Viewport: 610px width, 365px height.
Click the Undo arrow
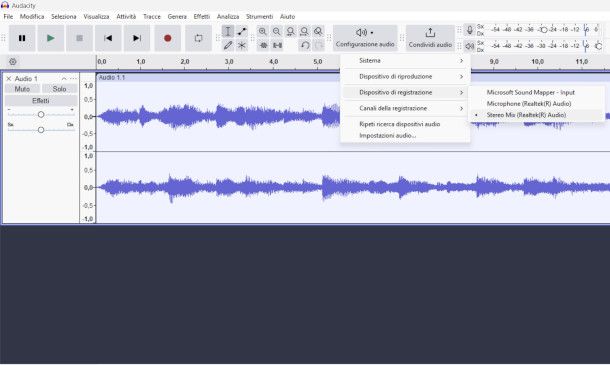[305, 45]
